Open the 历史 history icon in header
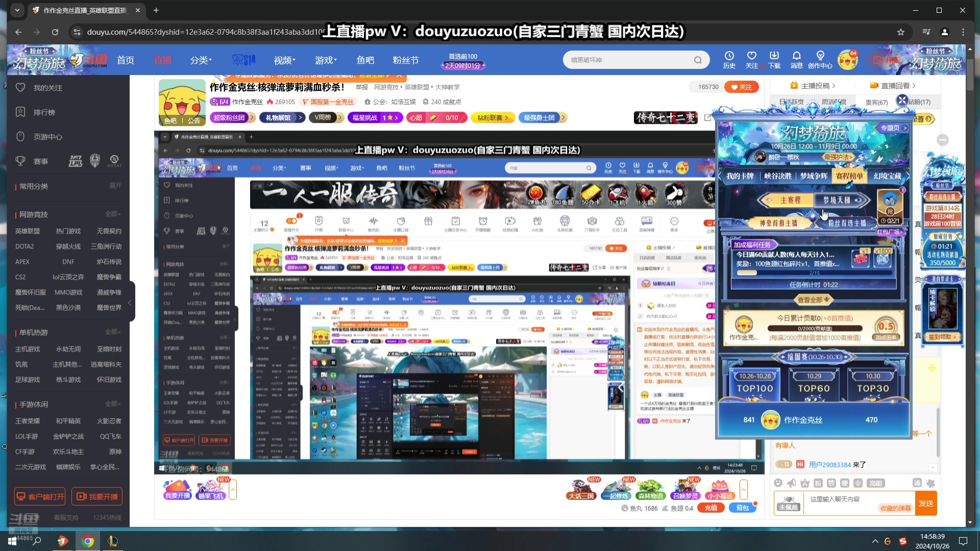 coord(729,60)
